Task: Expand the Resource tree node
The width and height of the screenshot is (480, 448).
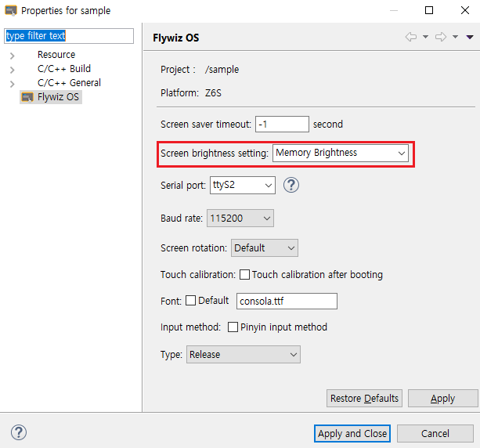Action: [12, 56]
